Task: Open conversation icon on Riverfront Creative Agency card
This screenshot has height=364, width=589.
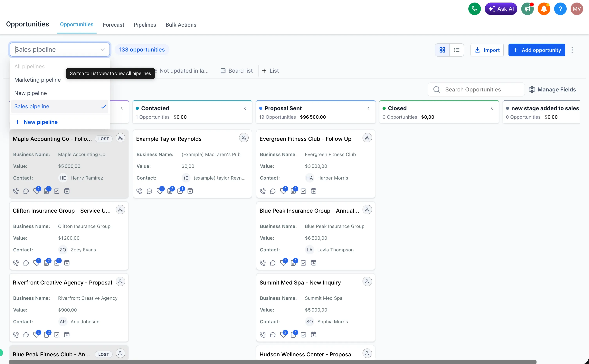Action: (x=26, y=335)
